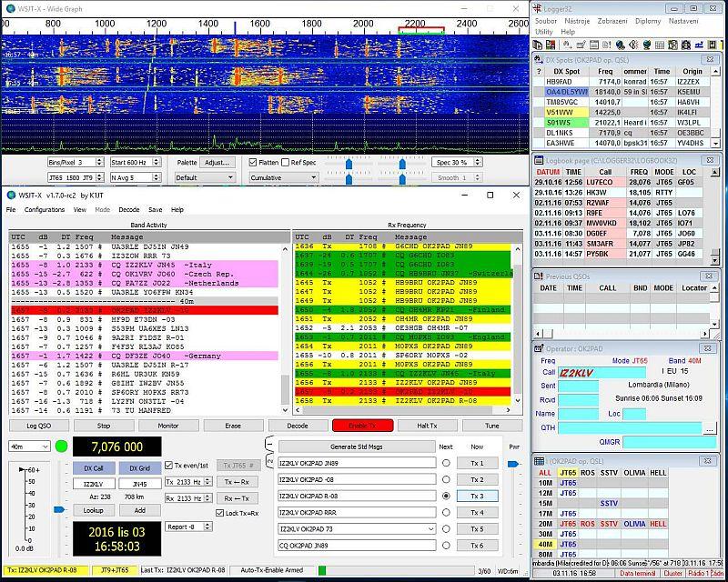Click the Start 600 Hz spinner arrows
Viewport: 728px width, 582px height.
[156, 162]
